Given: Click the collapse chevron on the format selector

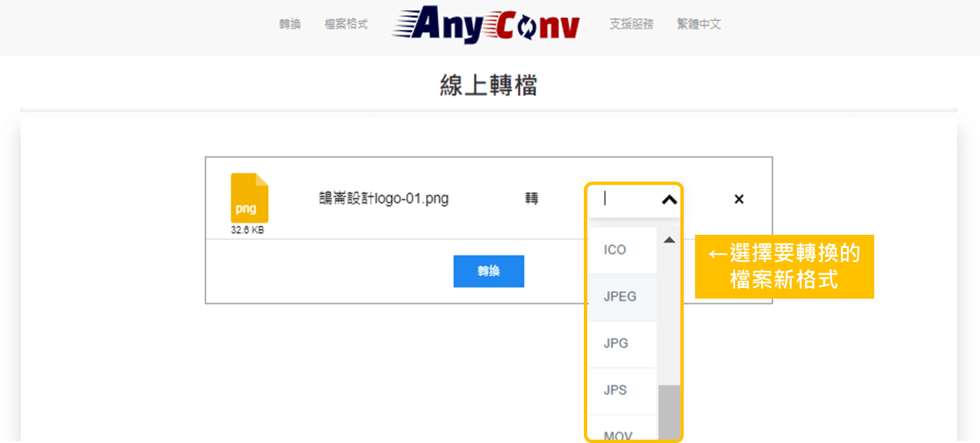Looking at the screenshot, I should (671, 199).
